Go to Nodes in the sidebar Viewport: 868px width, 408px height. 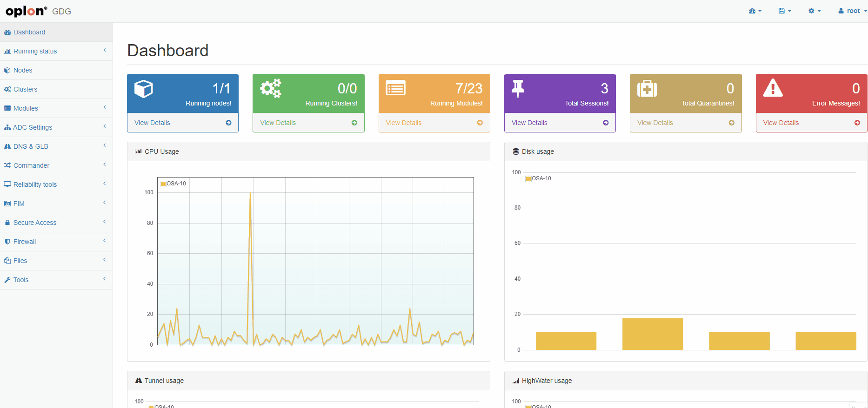(23, 70)
